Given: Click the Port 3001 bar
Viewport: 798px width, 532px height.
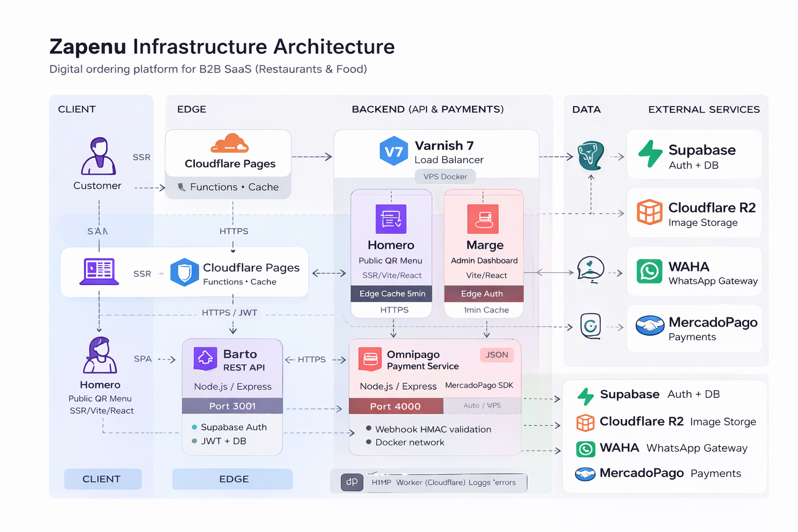Looking at the screenshot, I should 232,406.
